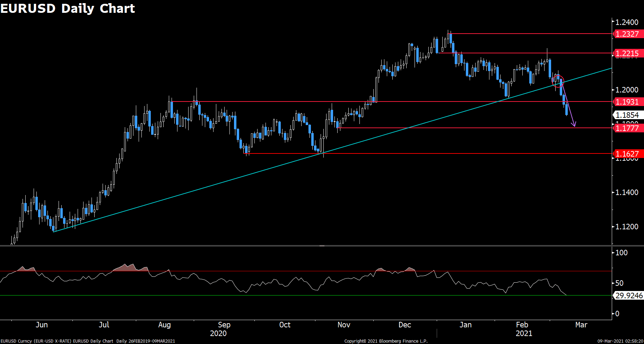Viewport: 644px width, 344px height.
Task: Click the Jun month label
Action: tap(42, 325)
